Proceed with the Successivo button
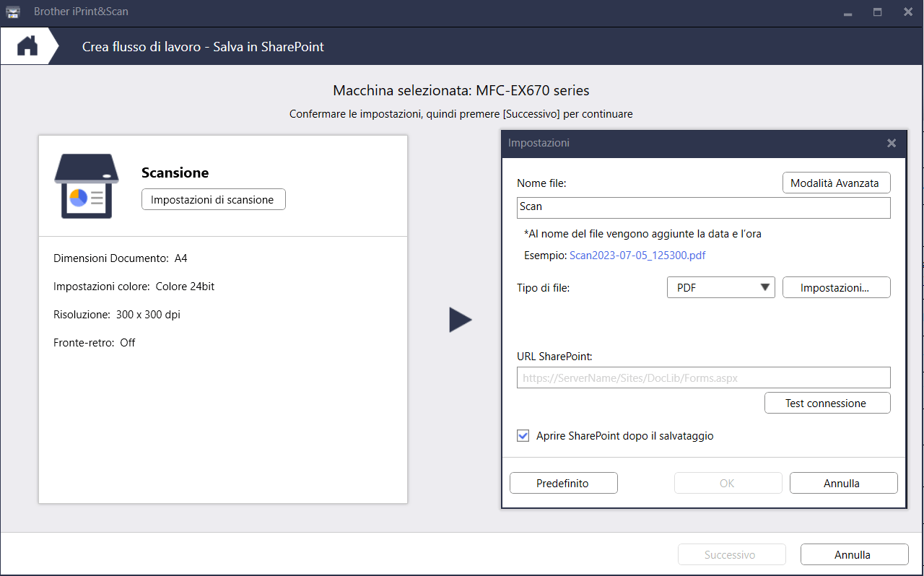The width and height of the screenshot is (924, 576). coord(731,554)
